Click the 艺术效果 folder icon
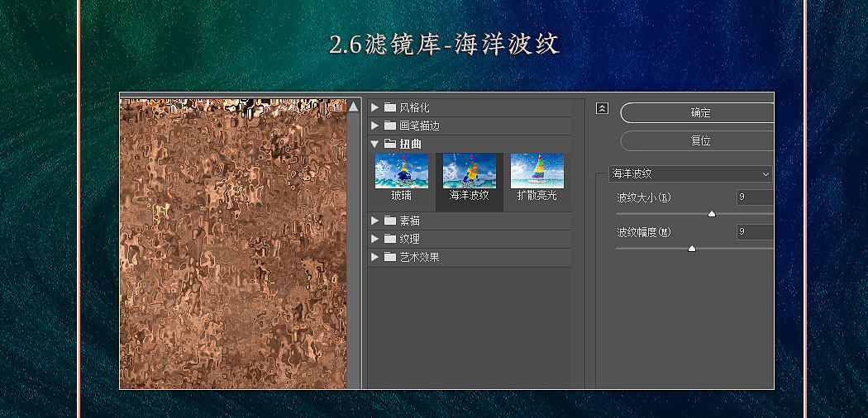The height and width of the screenshot is (418, 868). 390,257
